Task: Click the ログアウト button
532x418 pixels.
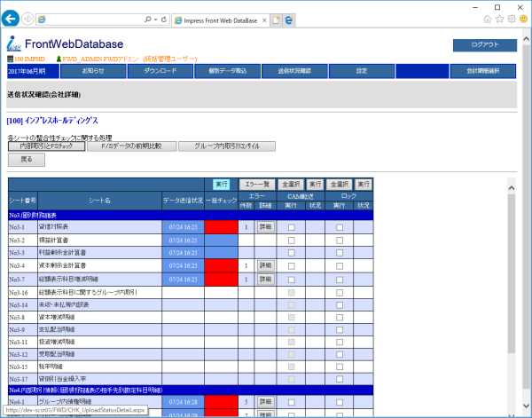Action: [x=484, y=46]
